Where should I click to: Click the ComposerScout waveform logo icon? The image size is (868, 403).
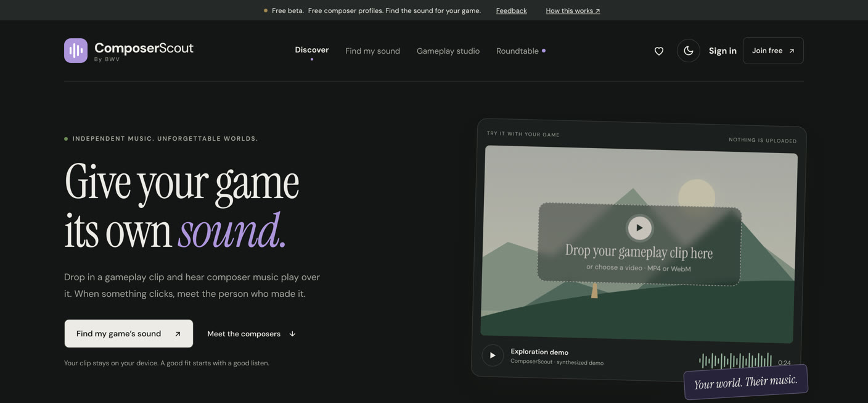click(x=76, y=51)
